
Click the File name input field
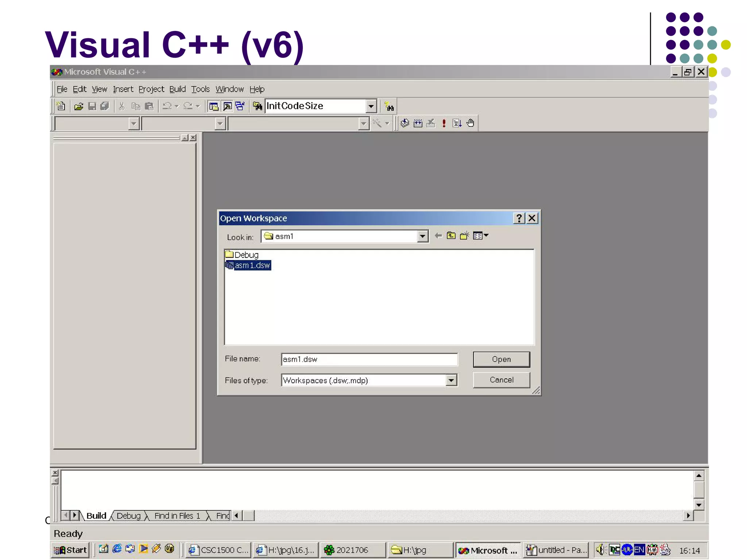pyautogui.click(x=369, y=359)
